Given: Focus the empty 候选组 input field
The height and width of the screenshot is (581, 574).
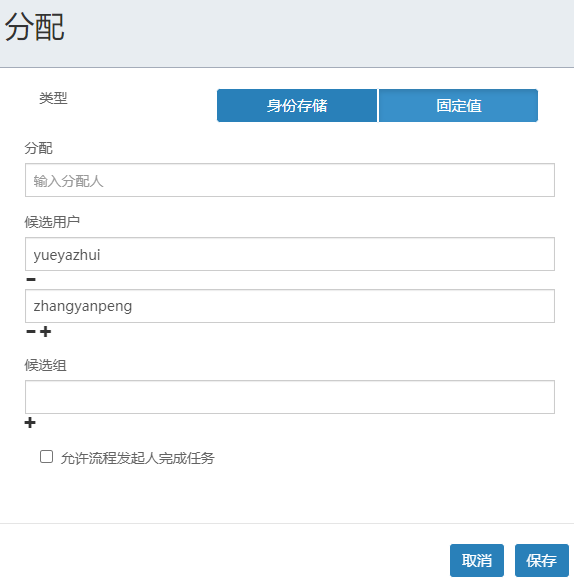Looking at the screenshot, I should click(x=290, y=397).
